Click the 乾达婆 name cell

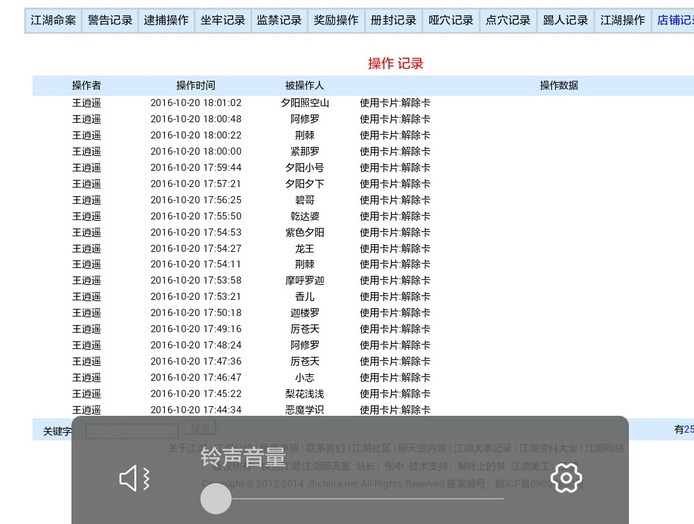(x=305, y=216)
